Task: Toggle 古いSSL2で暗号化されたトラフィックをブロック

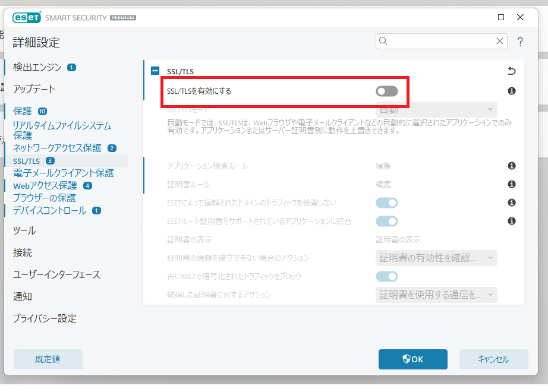Action: [386, 276]
